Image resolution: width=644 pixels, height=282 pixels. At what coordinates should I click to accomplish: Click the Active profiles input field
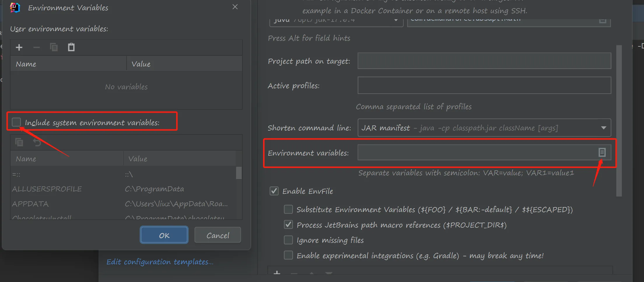click(x=484, y=85)
